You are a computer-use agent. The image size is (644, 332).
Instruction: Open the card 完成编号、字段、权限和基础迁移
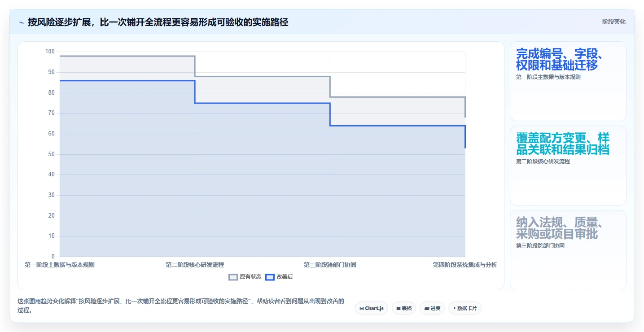(x=568, y=81)
